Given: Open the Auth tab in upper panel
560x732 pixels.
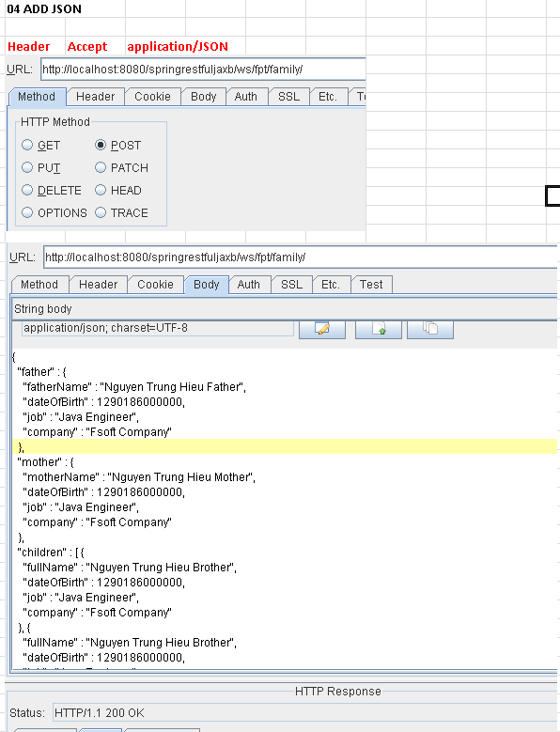Looking at the screenshot, I should click(246, 97).
